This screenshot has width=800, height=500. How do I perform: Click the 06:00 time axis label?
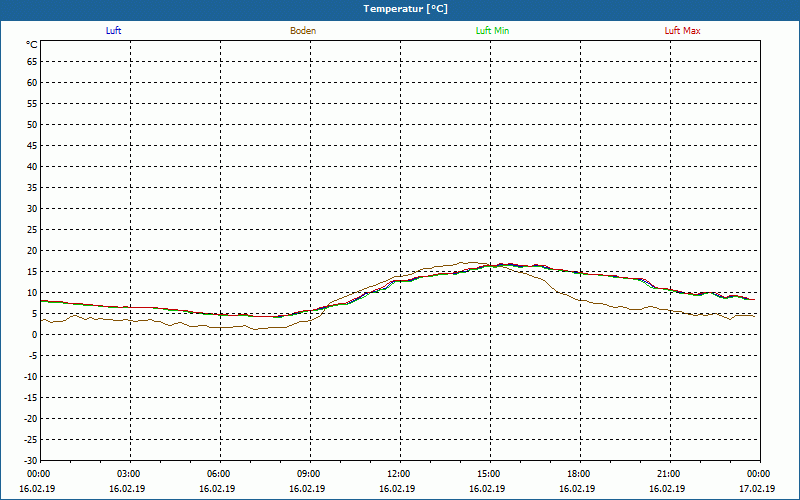coord(219,474)
